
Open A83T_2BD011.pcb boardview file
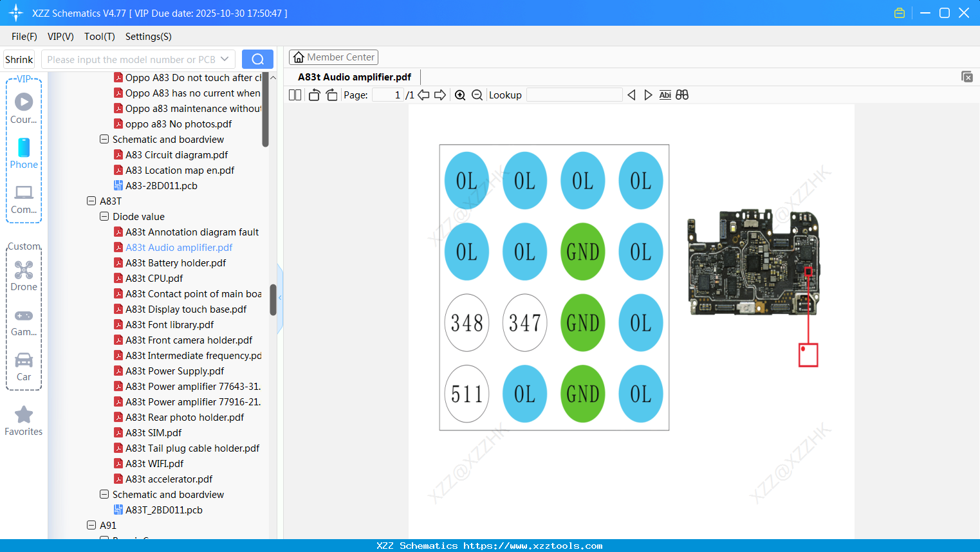point(158,510)
